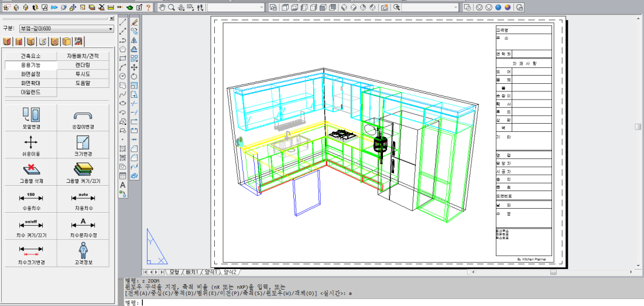Select the Rectangle draw tool

click(x=122, y=58)
